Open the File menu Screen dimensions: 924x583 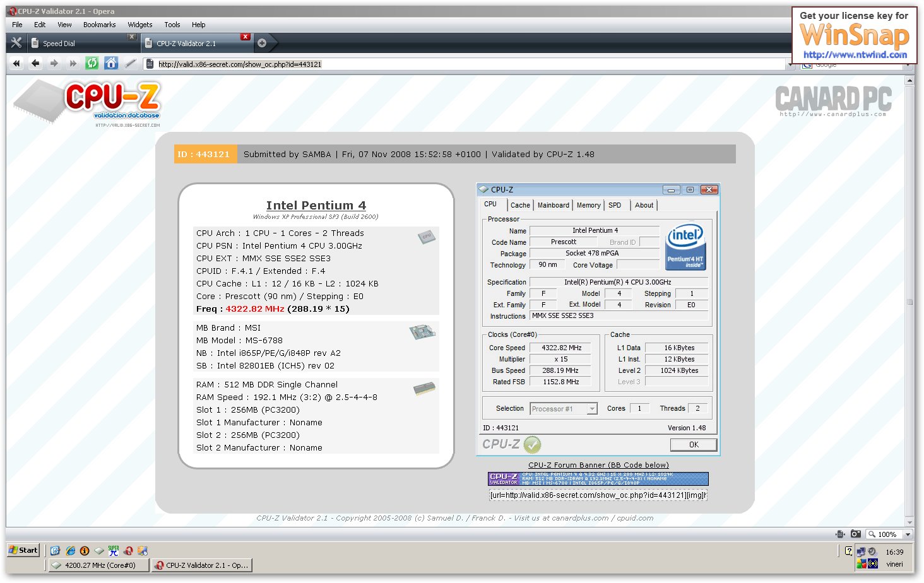pos(17,25)
